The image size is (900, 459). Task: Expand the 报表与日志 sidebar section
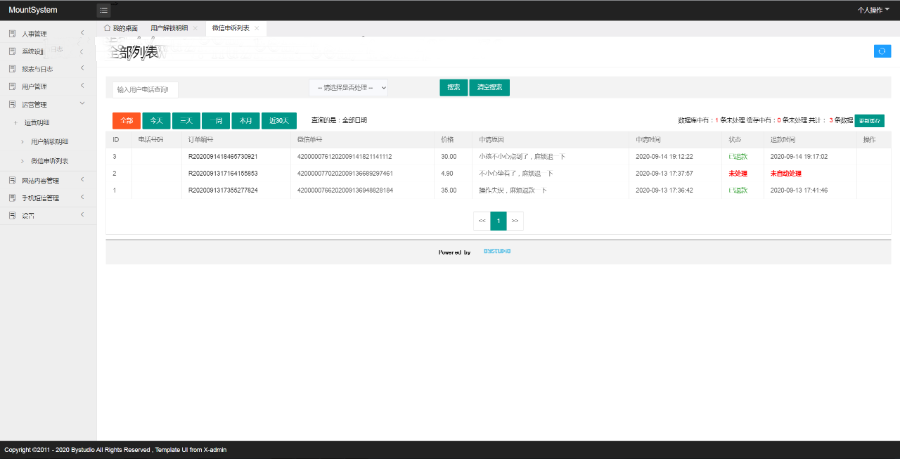tap(82, 69)
